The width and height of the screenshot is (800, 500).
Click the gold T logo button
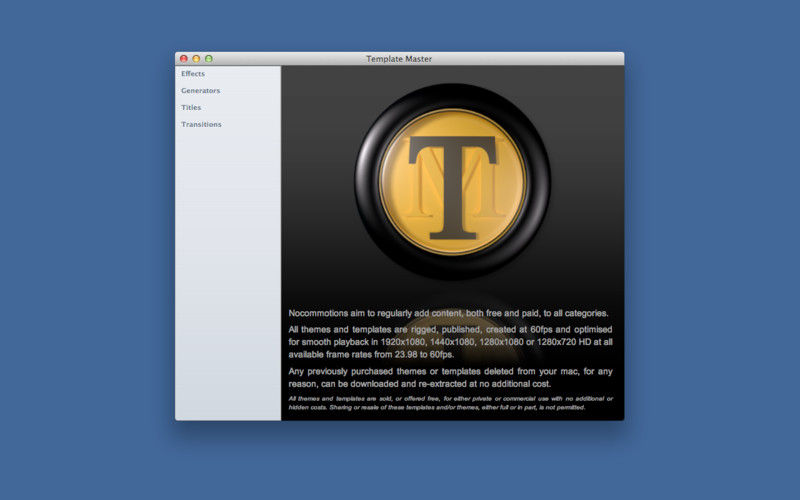point(453,180)
